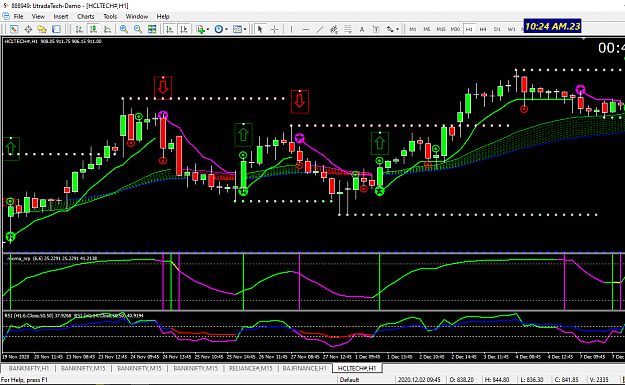The width and height of the screenshot is (625, 385).
Task: Select the Text 'A' tool
Action: pyautogui.click(x=362, y=29)
